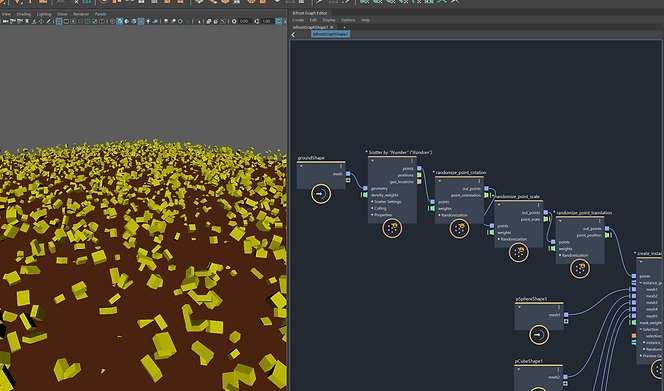The height and width of the screenshot is (391, 664).
Task: Collapse the groundShape node with its triangle
Action: [x=302, y=166]
